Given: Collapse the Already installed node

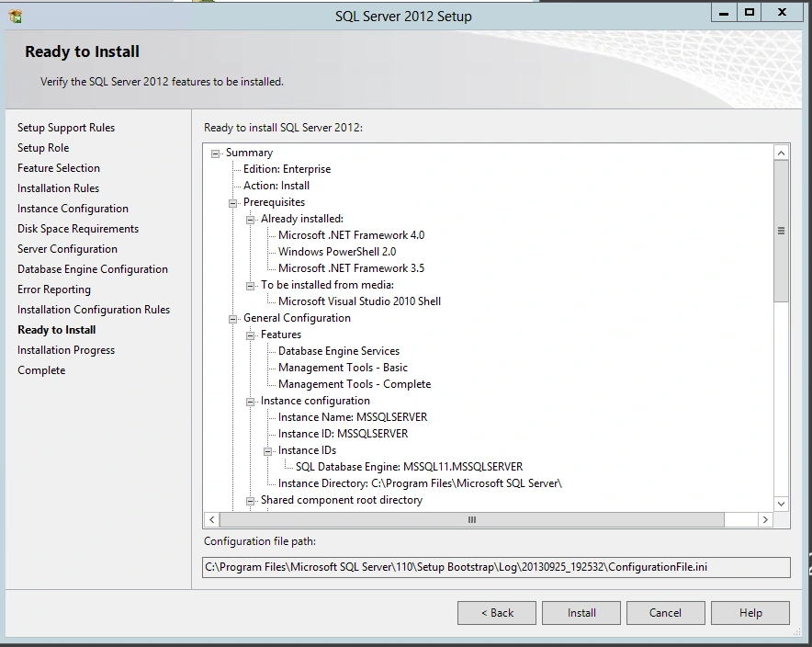Looking at the screenshot, I should 250,220.
